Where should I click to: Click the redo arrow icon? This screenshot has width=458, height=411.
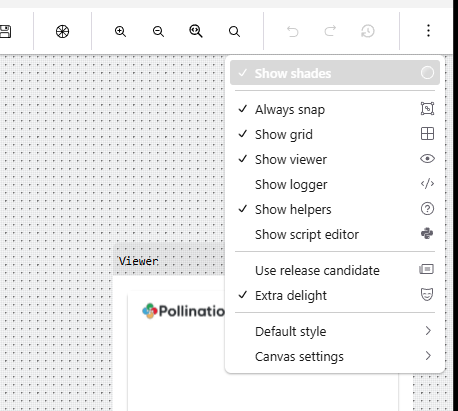pos(330,31)
